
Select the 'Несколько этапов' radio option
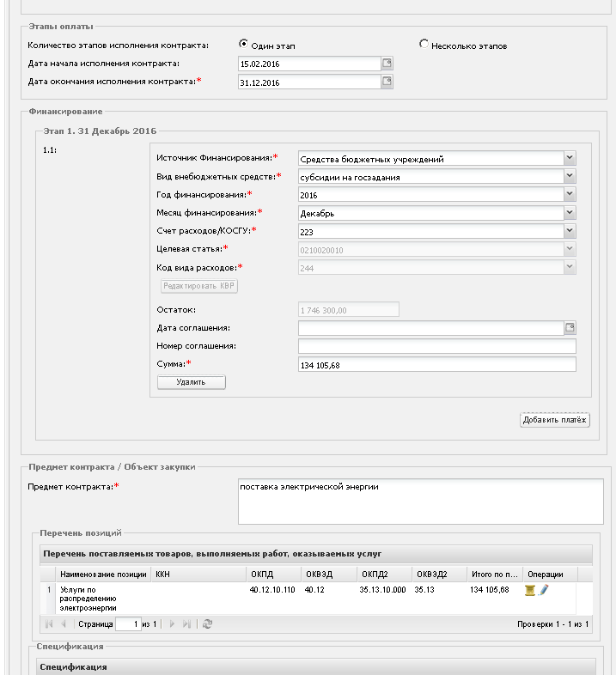pos(424,44)
